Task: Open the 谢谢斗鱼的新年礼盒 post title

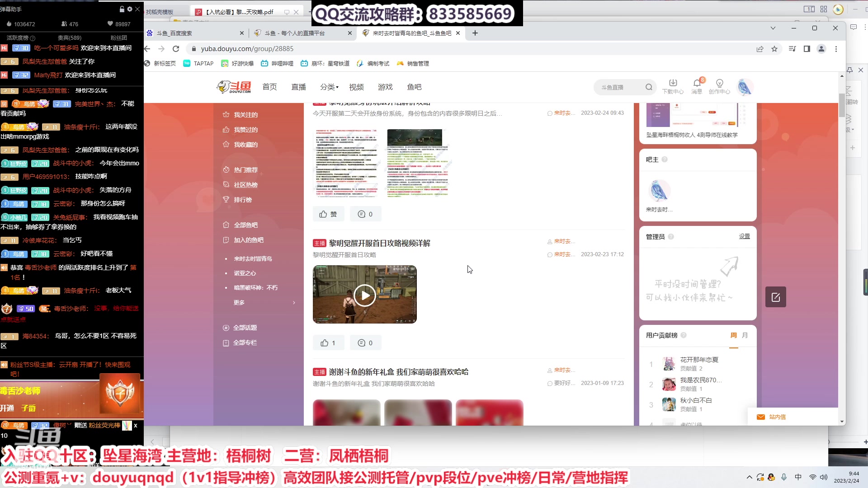Action: [x=398, y=372]
